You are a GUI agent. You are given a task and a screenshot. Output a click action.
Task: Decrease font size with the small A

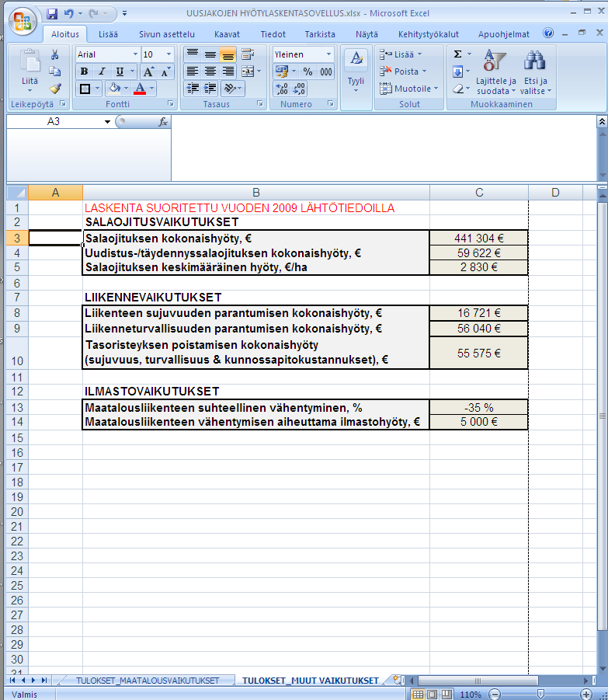tap(165, 71)
